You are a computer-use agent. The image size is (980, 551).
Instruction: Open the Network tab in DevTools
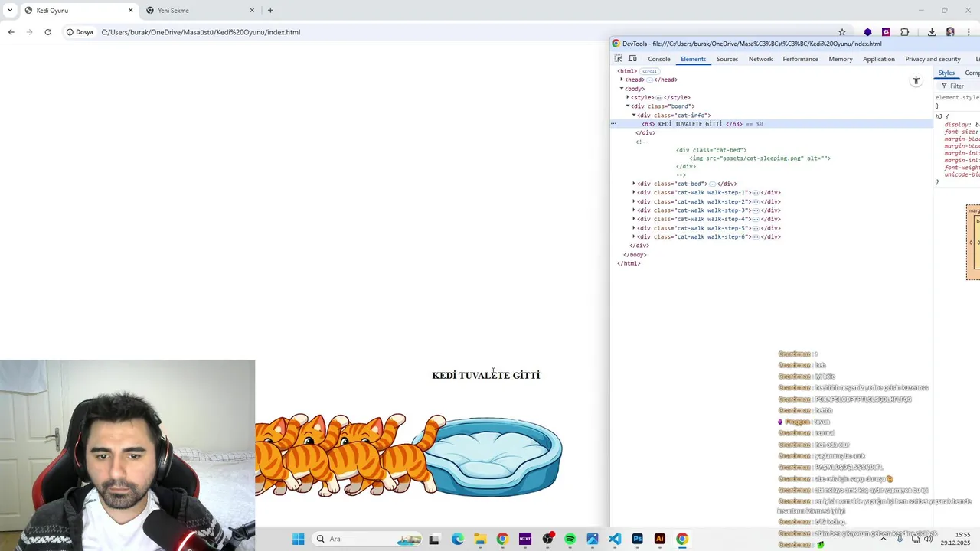coord(760,59)
